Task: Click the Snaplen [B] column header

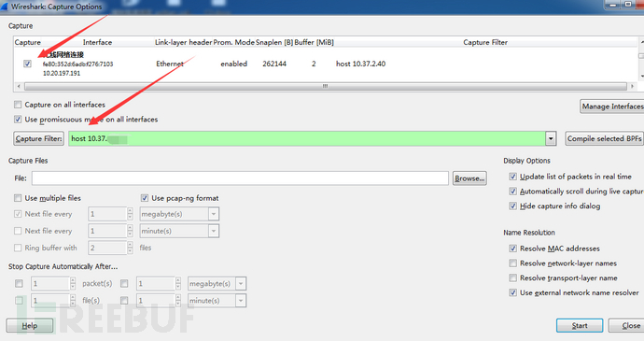Action: (274, 42)
